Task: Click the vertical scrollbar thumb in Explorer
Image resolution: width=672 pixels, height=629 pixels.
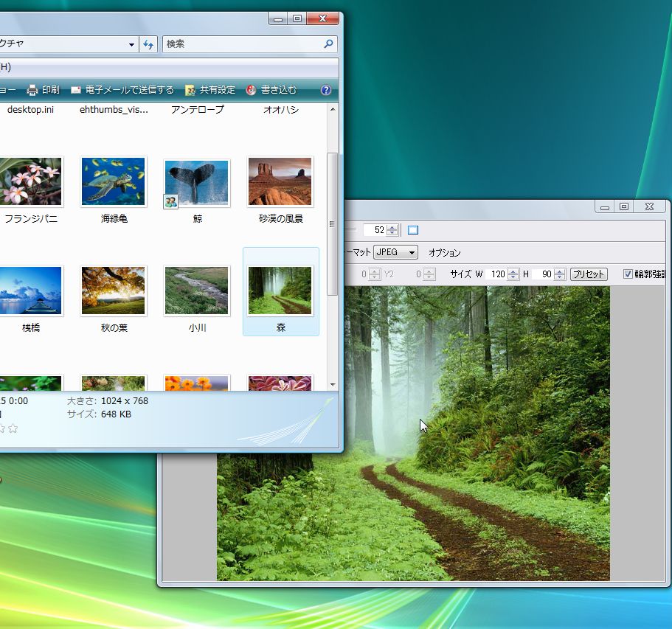Action: [333, 223]
